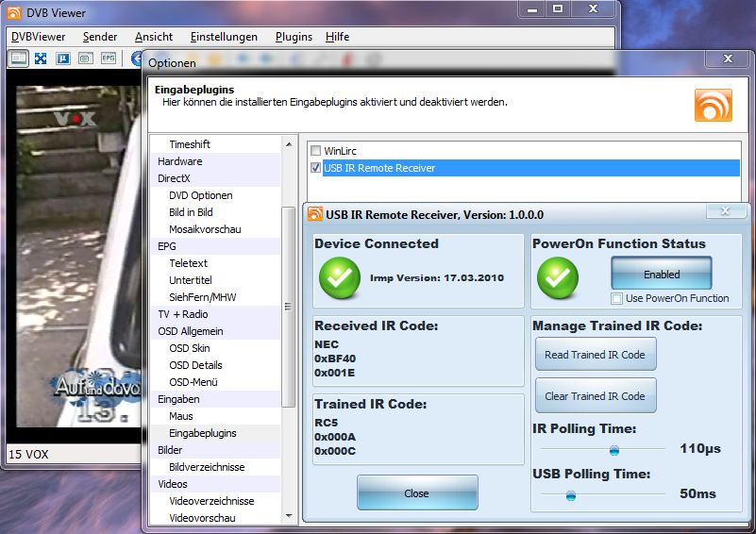Select Videos in options tree
This screenshot has height=534, width=756.
(173, 484)
